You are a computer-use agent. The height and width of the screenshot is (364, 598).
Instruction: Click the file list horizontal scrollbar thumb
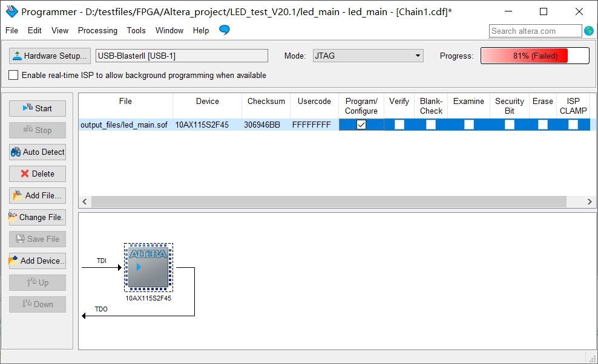[329, 201]
